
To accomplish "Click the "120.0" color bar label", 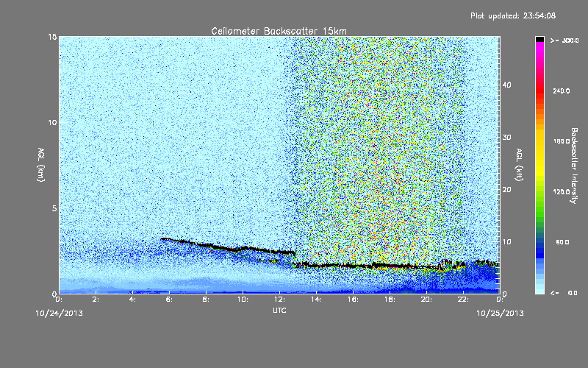I will click(562, 192).
